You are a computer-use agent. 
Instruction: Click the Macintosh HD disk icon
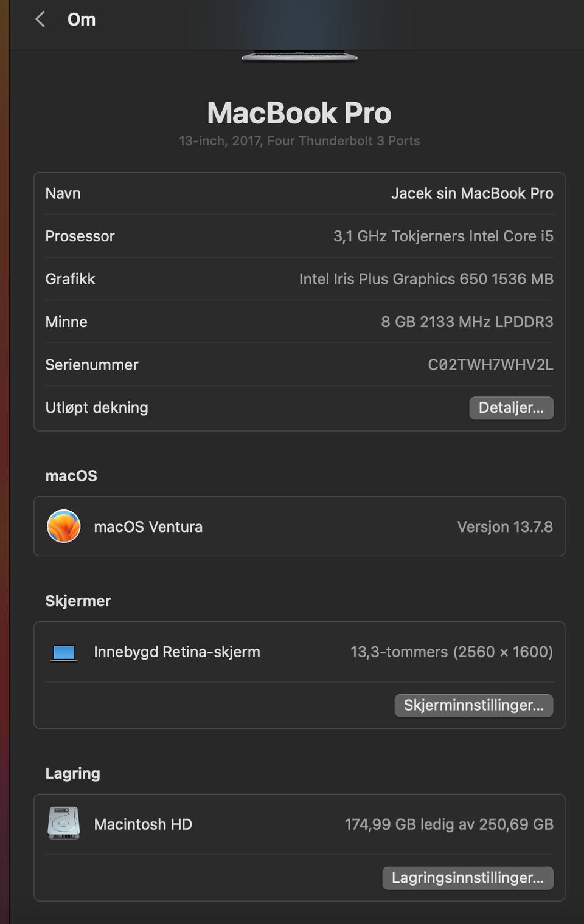[64, 824]
